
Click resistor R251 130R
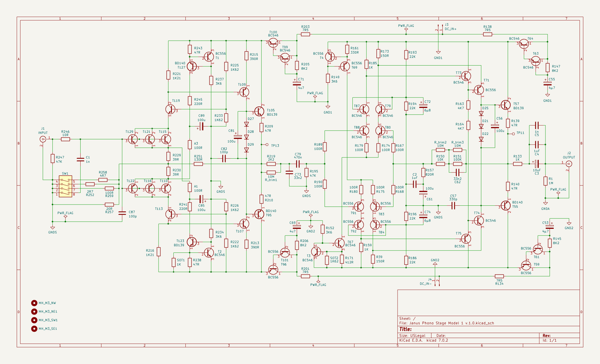(x=198, y=164)
